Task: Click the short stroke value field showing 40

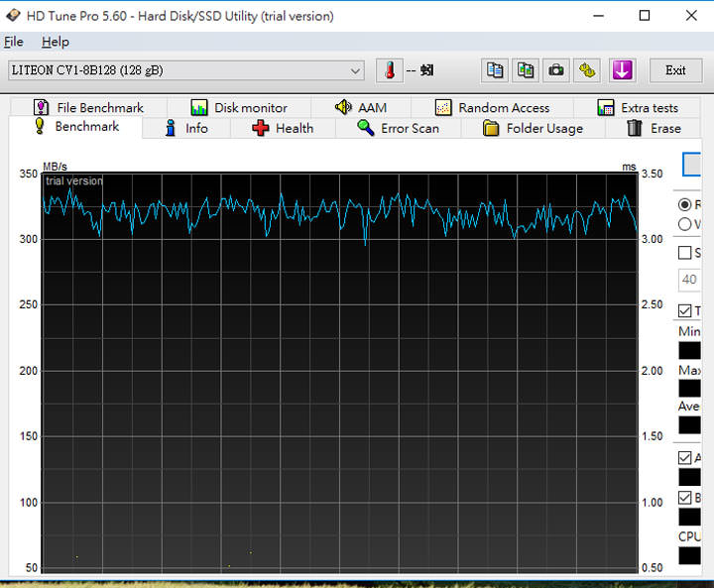Action: pos(690,280)
